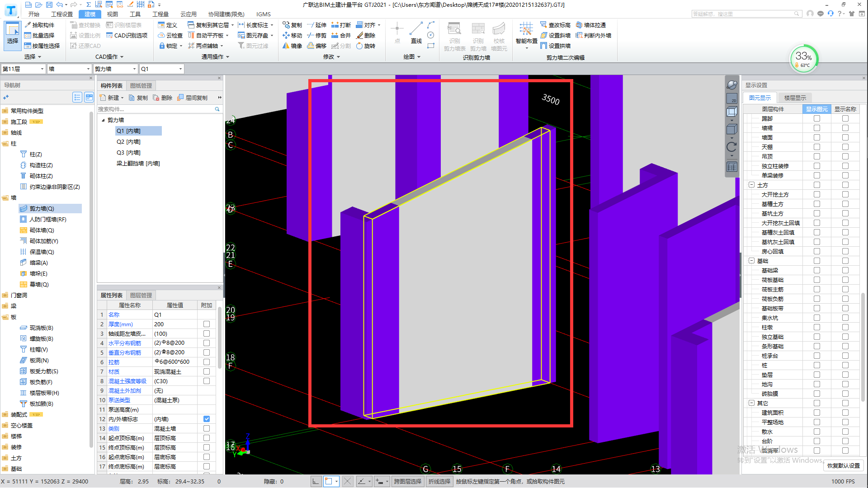The image size is (868, 488).
Task: Toggle 水平分布钢筋 attach checkbox
Action: tap(207, 343)
